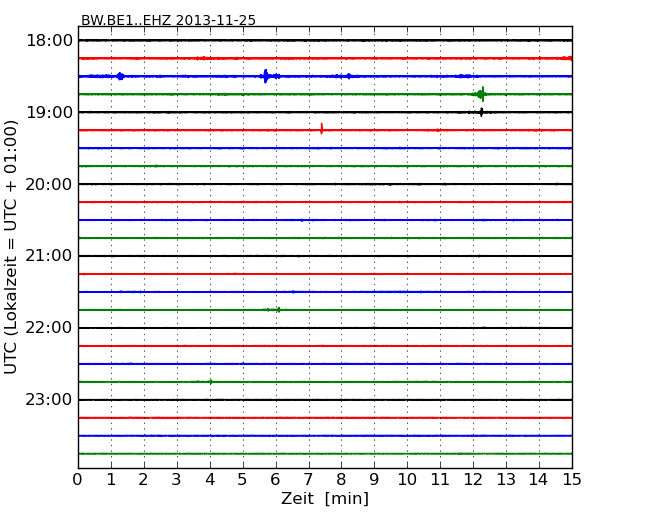The width and height of the screenshot is (650, 520).
Task: Click the x-axis tick label 15
Action: (572, 480)
